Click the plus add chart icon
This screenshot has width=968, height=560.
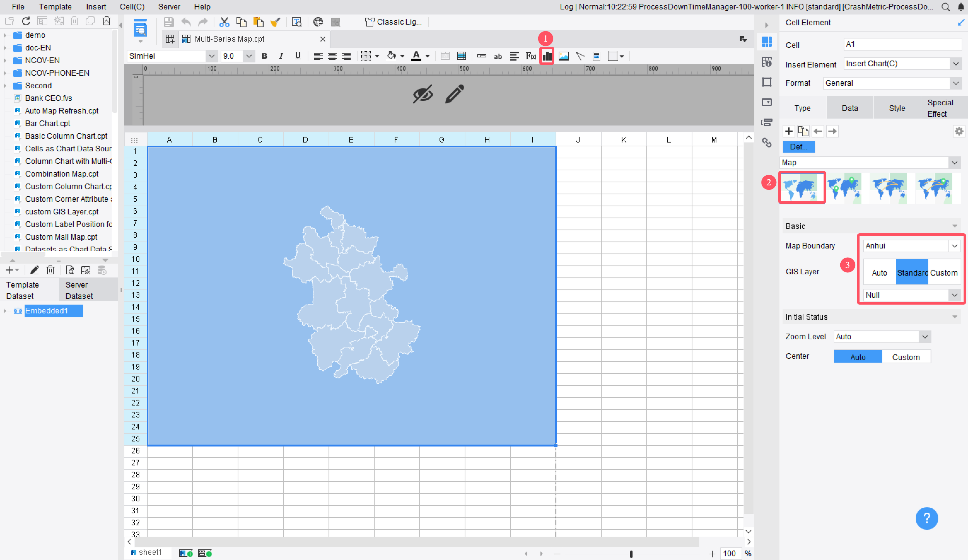pos(789,131)
